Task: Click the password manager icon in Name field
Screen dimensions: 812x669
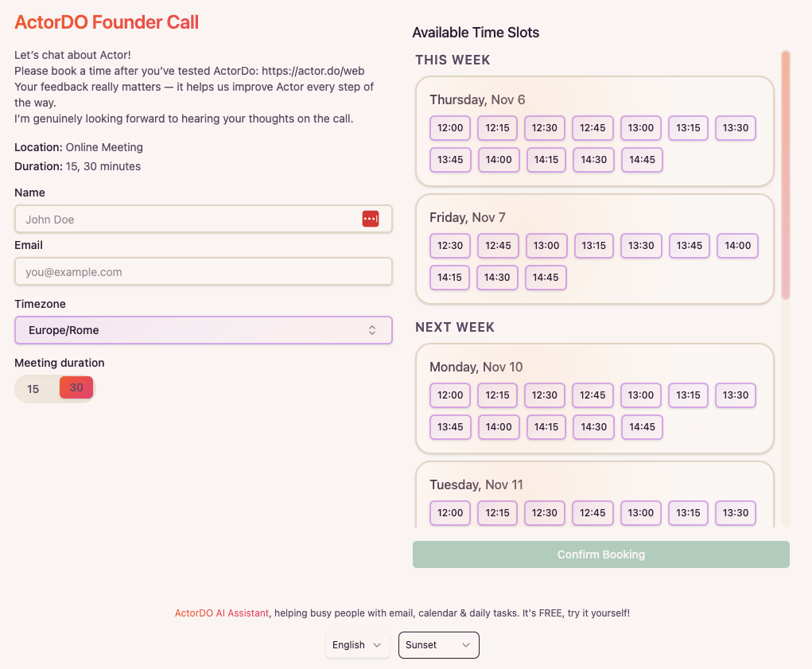Action: tap(371, 219)
